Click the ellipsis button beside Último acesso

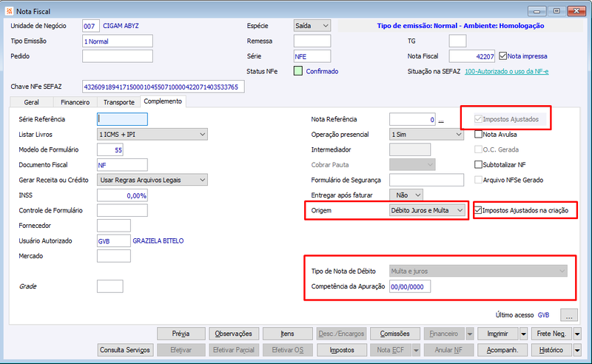pos(569,315)
